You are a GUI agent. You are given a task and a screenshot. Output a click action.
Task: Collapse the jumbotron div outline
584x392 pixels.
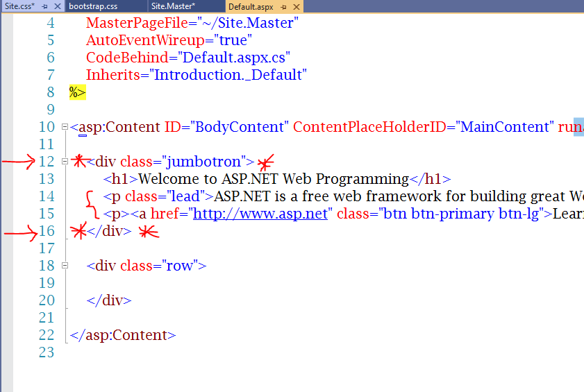[65, 162]
